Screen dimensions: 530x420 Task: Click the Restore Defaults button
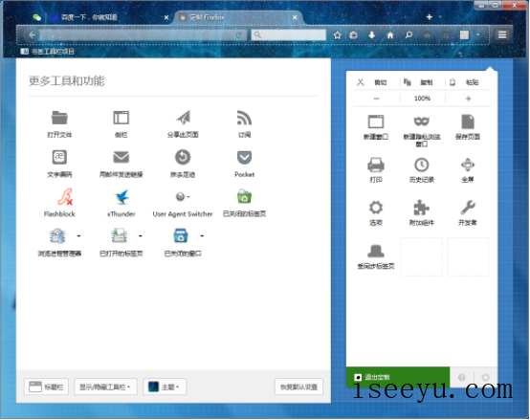pyautogui.click(x=299, y=387)
